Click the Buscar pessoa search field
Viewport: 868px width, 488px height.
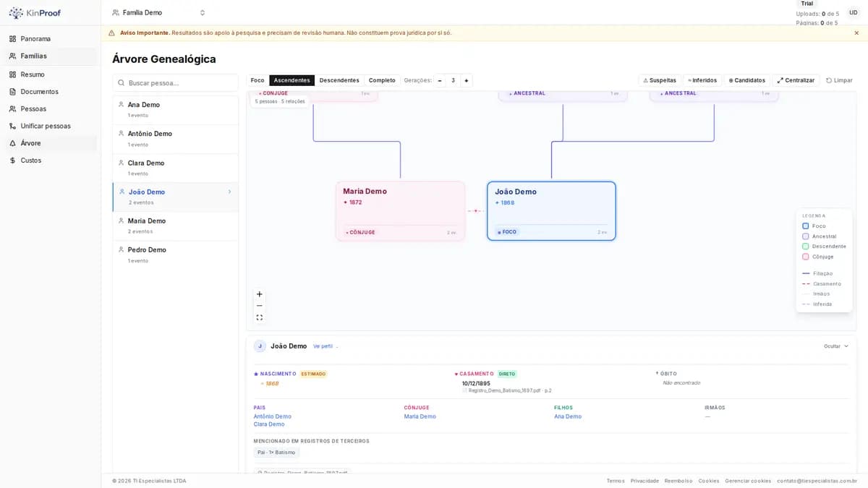tap(176, 83)
